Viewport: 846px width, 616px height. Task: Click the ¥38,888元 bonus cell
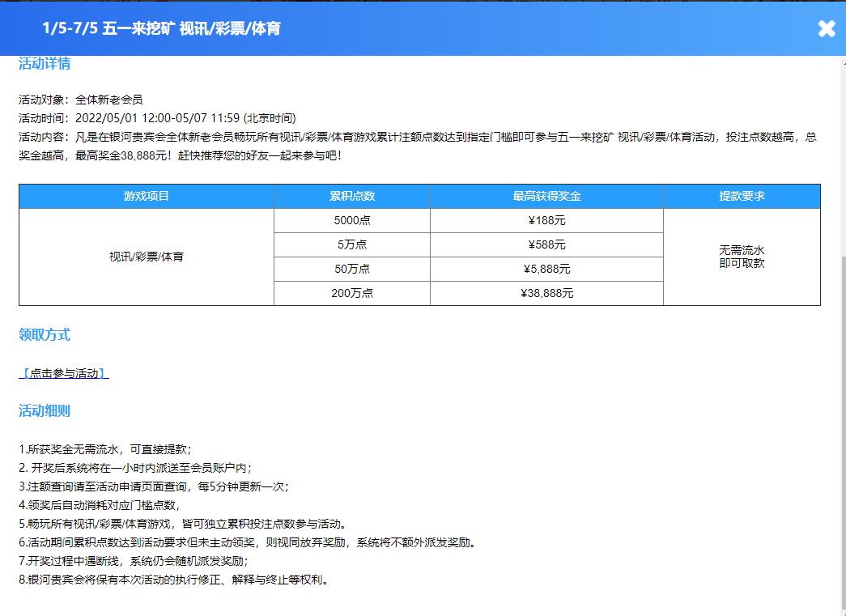click(x=546, y=293)
